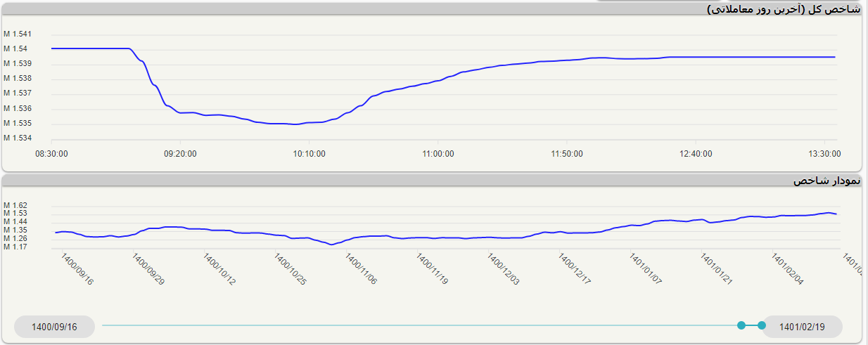Viewport: 868px width, 345px height.
Task: Select the 'شاخص کل' panel header title
Action: 783,9
